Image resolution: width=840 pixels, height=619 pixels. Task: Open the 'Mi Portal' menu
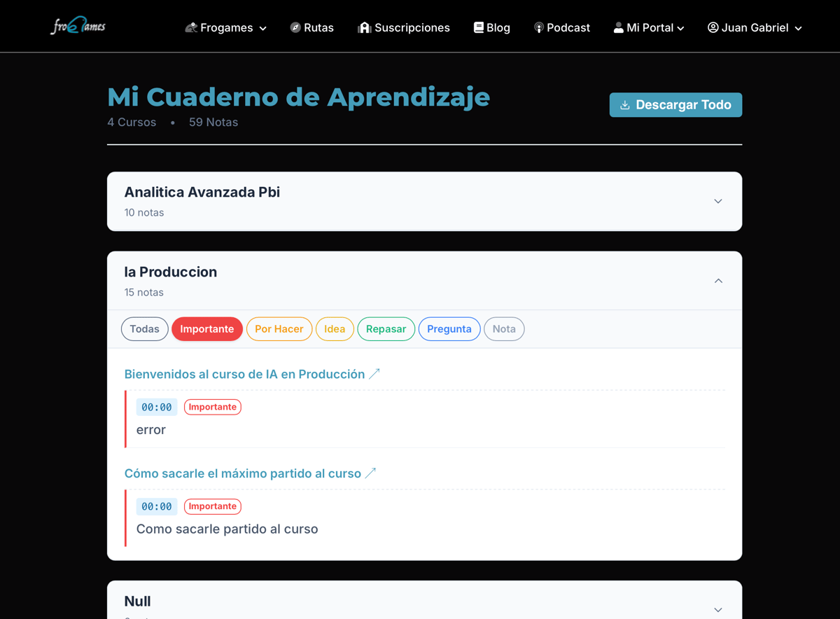(648, 27)
